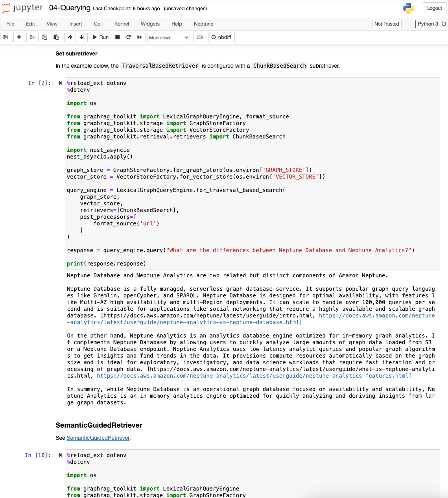Save and checkpoint the notebook
The width and height of the screenshot is (448, 498).
[x=6, y=37]
